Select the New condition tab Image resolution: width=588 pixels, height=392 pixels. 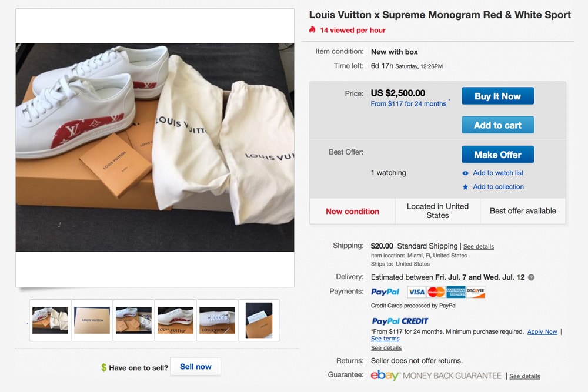pyautogui.click(x=352, y=210)
